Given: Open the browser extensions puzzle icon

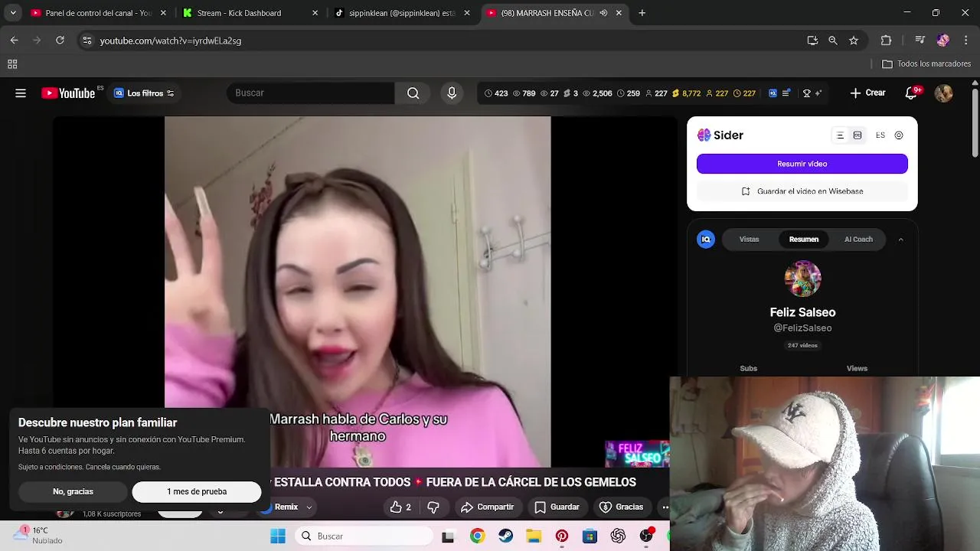Looking at the screenshot, I should 886,41.
